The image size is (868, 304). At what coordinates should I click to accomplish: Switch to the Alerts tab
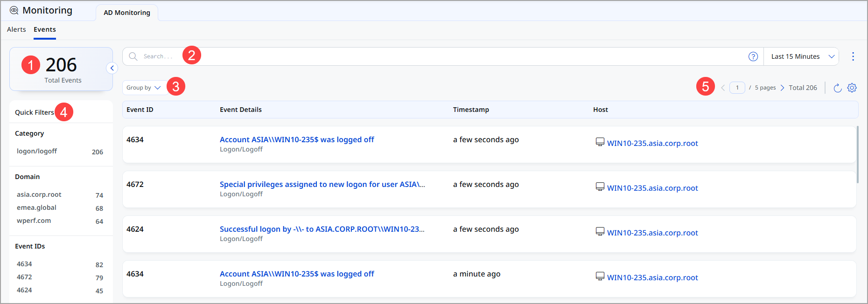tap(16, 29)
